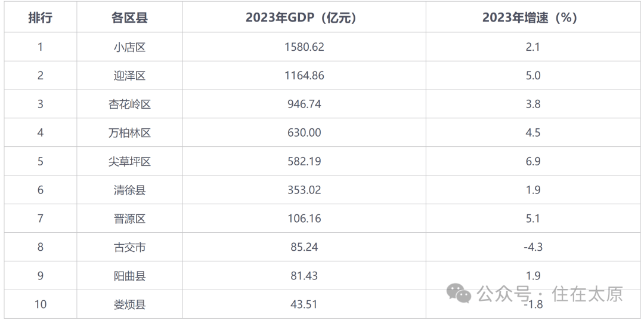This screenshot has width=644, height=320.
Task: Click the 2023年GDP（亿元） header
Action: tap(304, 18)
